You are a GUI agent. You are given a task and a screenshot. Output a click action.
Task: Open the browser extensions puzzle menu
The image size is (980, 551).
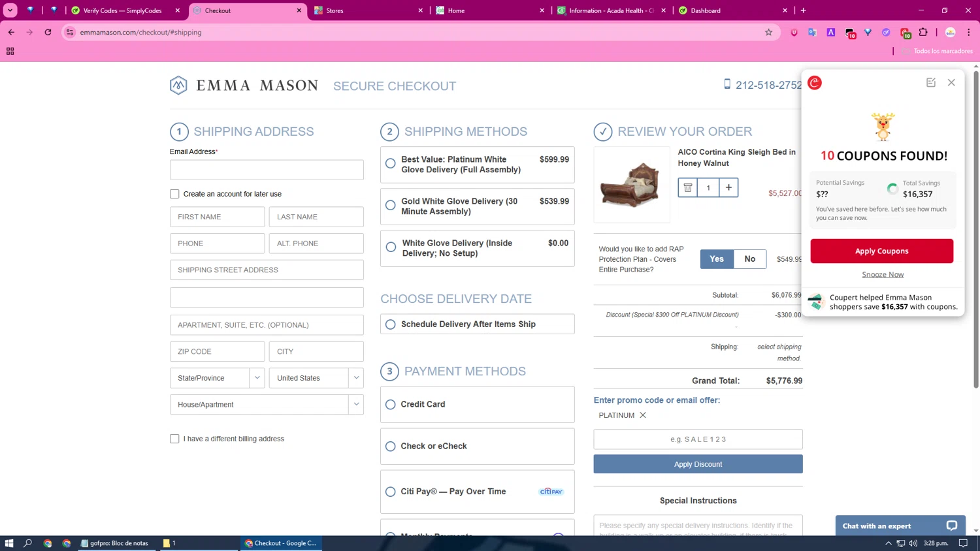[x=923, y=32]
